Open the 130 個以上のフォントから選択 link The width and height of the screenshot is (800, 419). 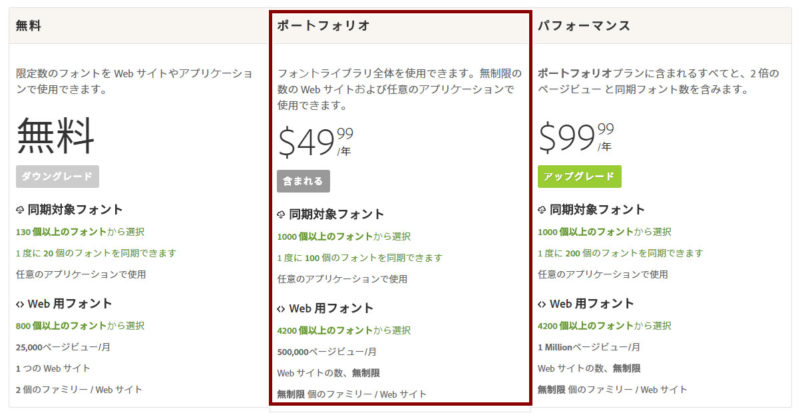(x=80, y=232)
